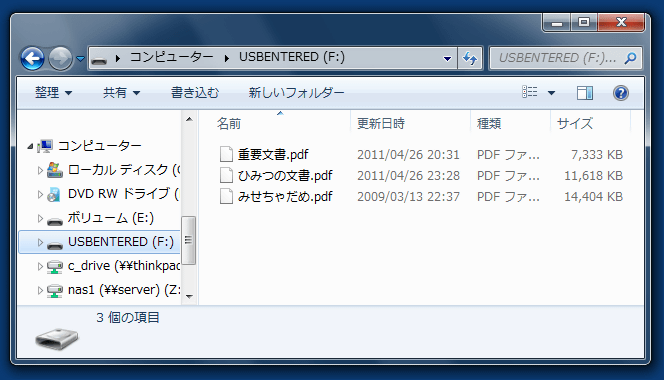Open the address bar history dropdown
Viewport: 664px width, 380px height.
pyautogui.click(x=447, y=58)
